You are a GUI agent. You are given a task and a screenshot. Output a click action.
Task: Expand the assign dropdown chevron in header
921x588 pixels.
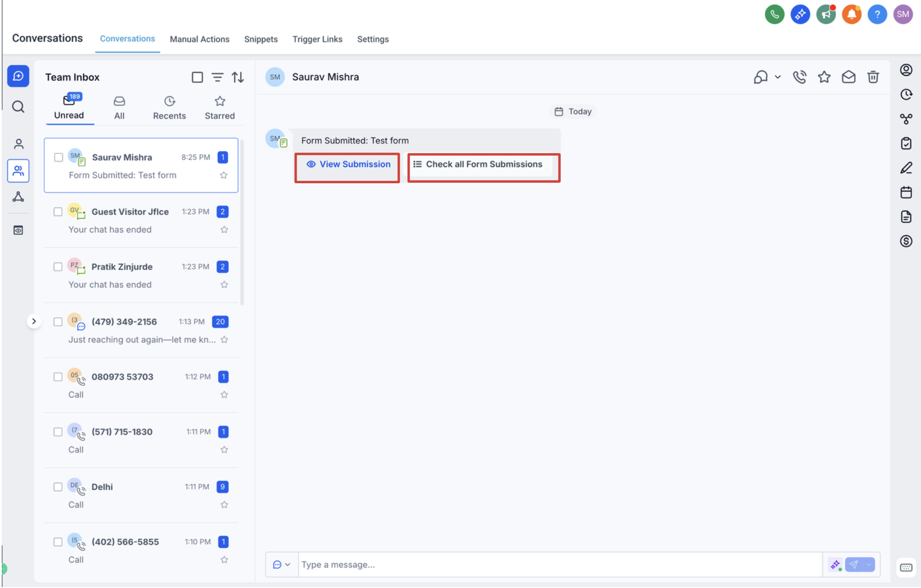tap(777, 77)
